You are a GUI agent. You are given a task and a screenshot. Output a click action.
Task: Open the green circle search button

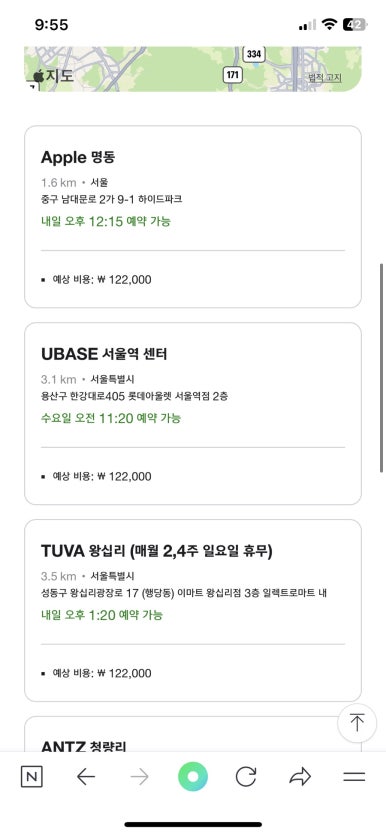pos(193,777)
